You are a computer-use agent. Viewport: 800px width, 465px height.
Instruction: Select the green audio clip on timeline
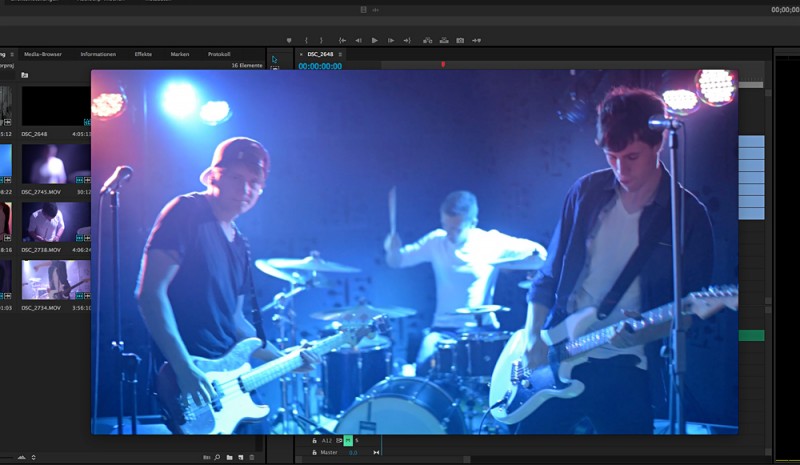752,335
